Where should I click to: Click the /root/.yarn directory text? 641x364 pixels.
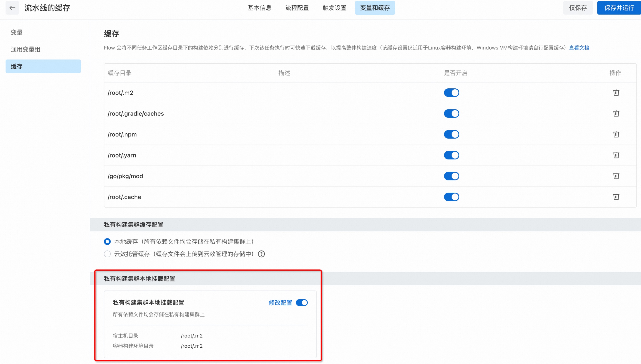(122, 155)
